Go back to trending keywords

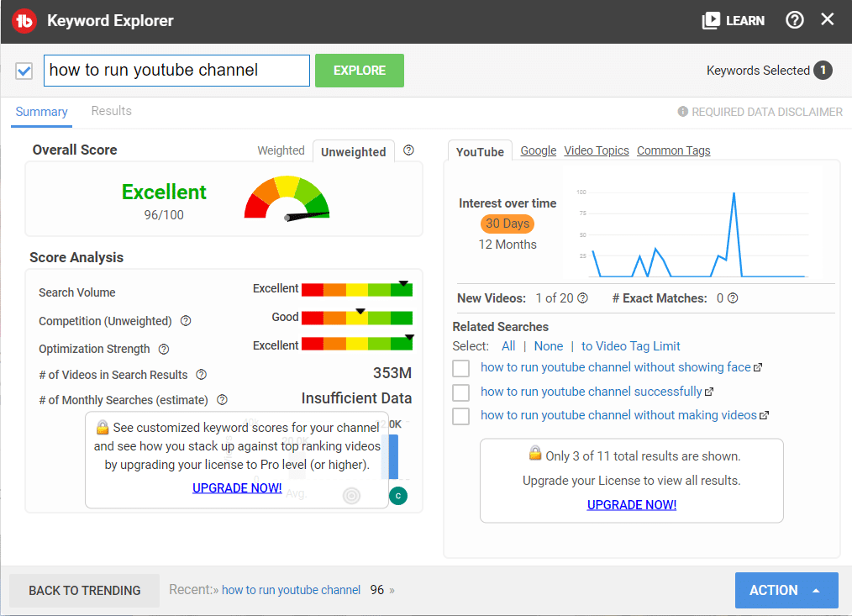(84, 590)
